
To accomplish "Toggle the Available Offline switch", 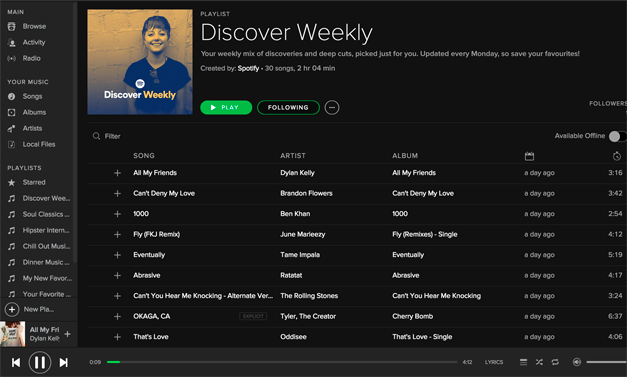I will pos(617,136).
